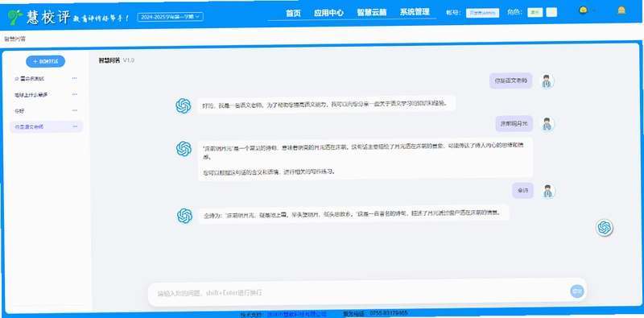
Task: Click the green role tag
Action: click(535, 12)
